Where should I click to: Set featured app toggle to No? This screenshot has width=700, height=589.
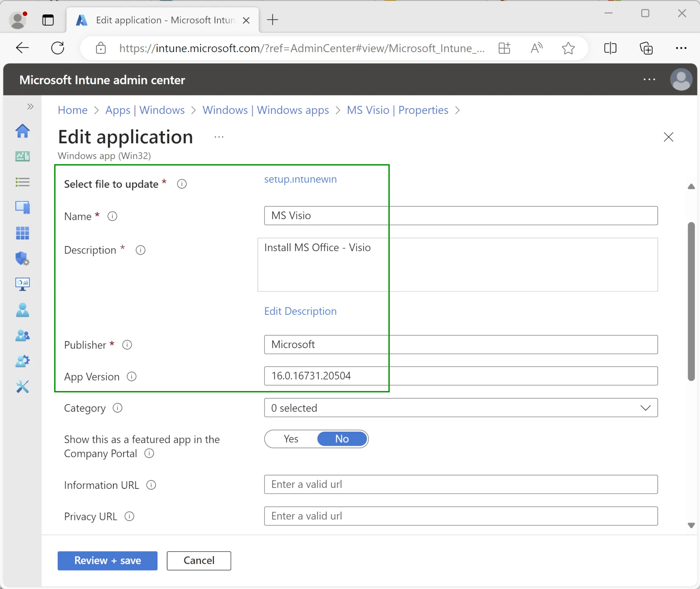coord(342,439)
